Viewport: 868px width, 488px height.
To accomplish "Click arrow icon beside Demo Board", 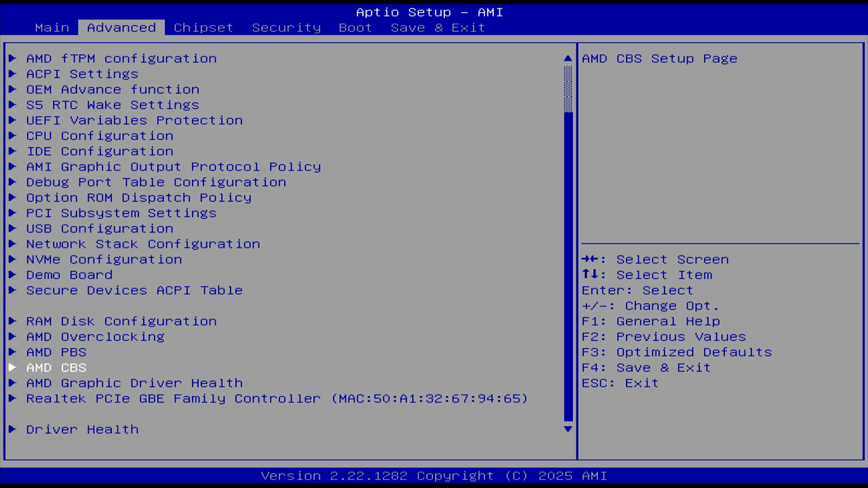I will coord(13,275).
